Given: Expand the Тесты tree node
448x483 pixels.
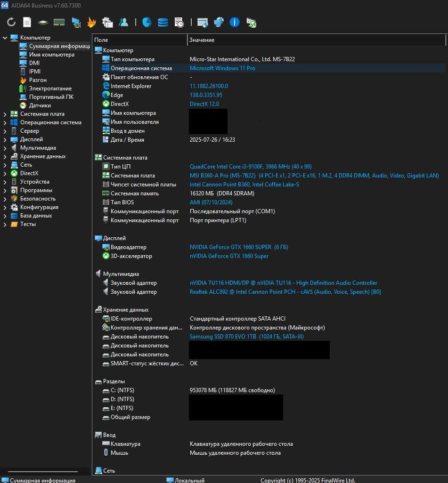Looking at the screenshot, I should tap(5, 224).
